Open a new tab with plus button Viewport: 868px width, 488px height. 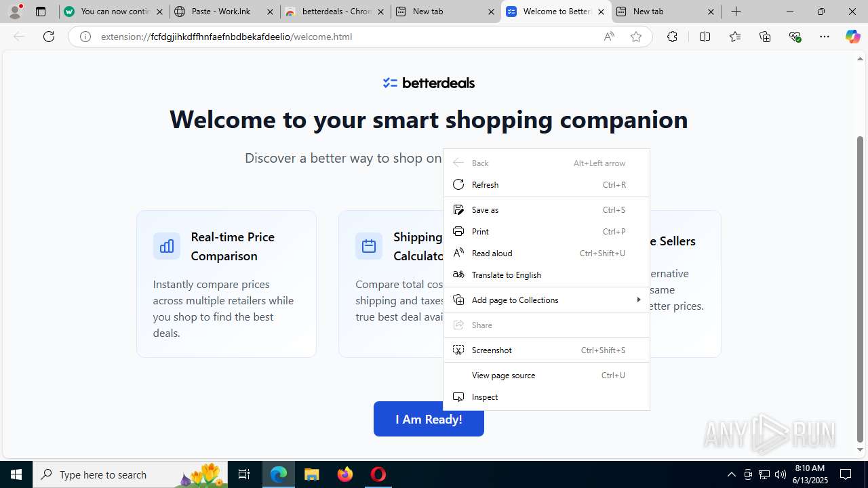pos(736,12)
